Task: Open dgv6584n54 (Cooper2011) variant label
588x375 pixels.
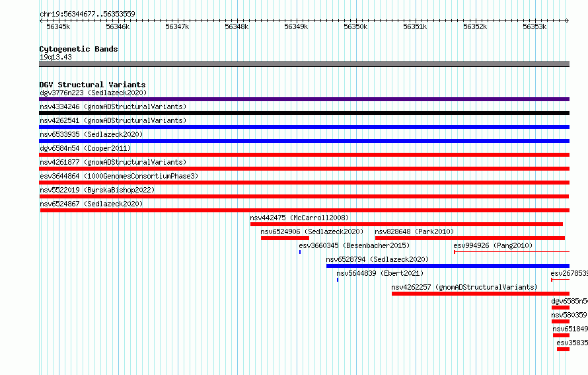Action: tap(85, 148)
